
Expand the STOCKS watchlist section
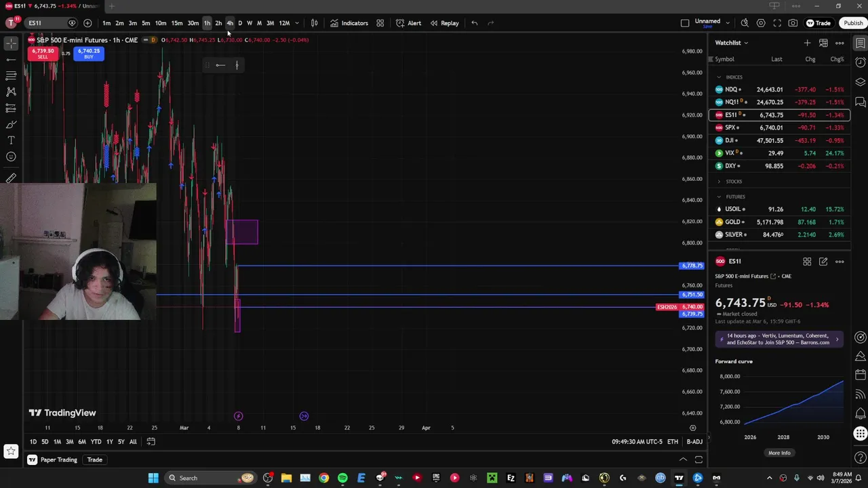click(x=719, y=182)
